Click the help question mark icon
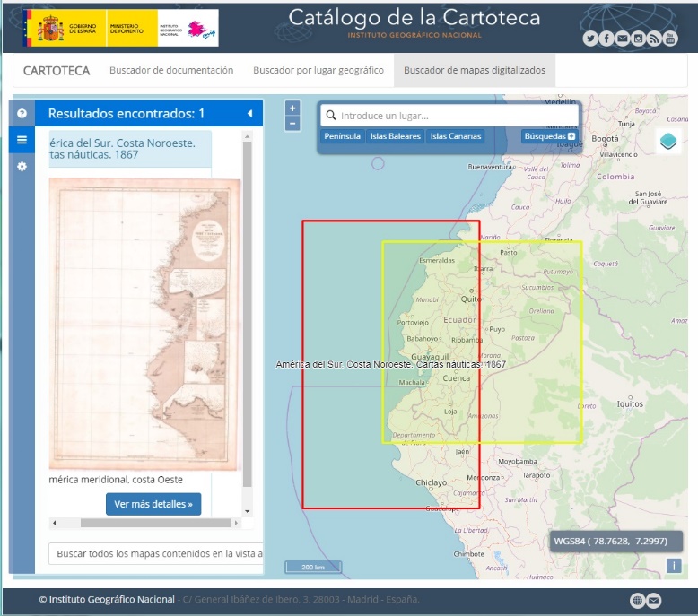The width and height of the screenshot is (698, 616). [22, 114]
